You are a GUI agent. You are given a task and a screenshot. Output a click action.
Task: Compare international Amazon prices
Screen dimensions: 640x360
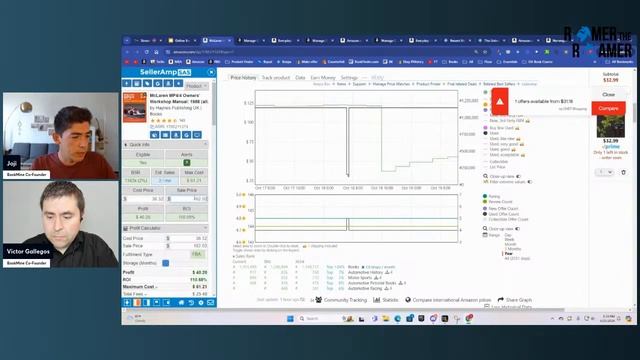(449, 300)
